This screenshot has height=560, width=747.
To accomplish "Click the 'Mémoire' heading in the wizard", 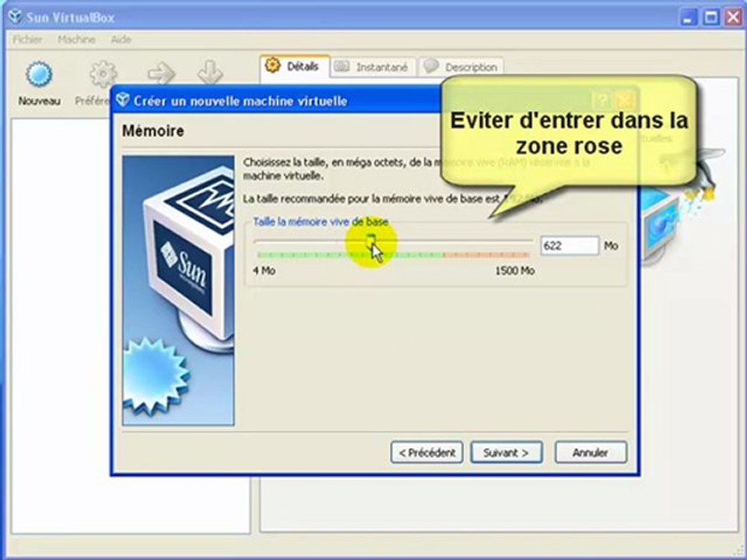I will click(153, 131).
